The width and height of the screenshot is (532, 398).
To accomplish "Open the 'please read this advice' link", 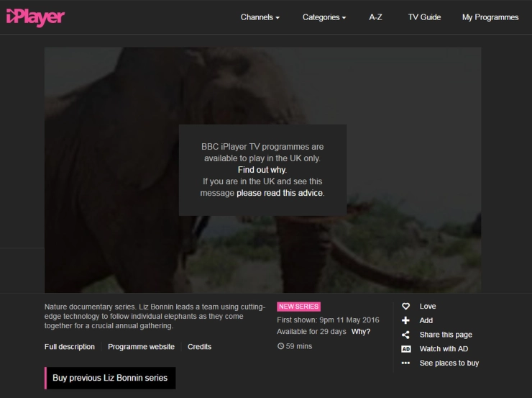I will point(280,193).
